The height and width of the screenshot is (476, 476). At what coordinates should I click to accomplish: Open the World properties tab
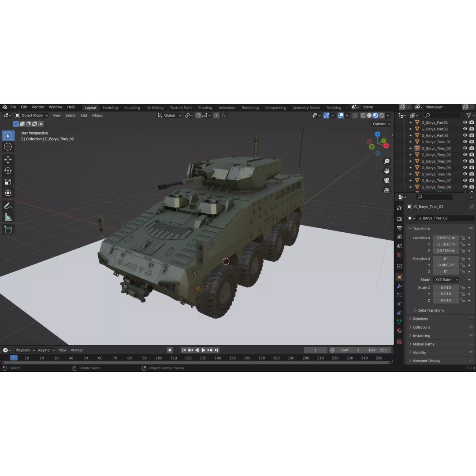pyautogui.click(x=399, y=255)
